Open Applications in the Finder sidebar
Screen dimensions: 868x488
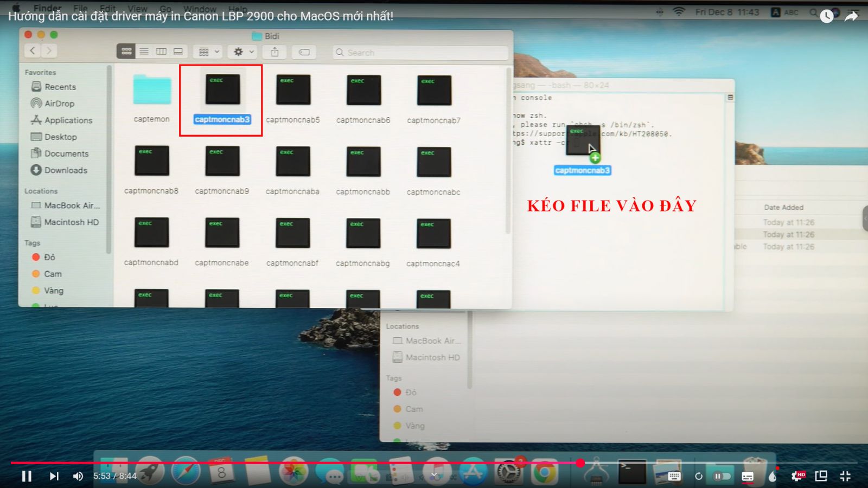[61, 120]
